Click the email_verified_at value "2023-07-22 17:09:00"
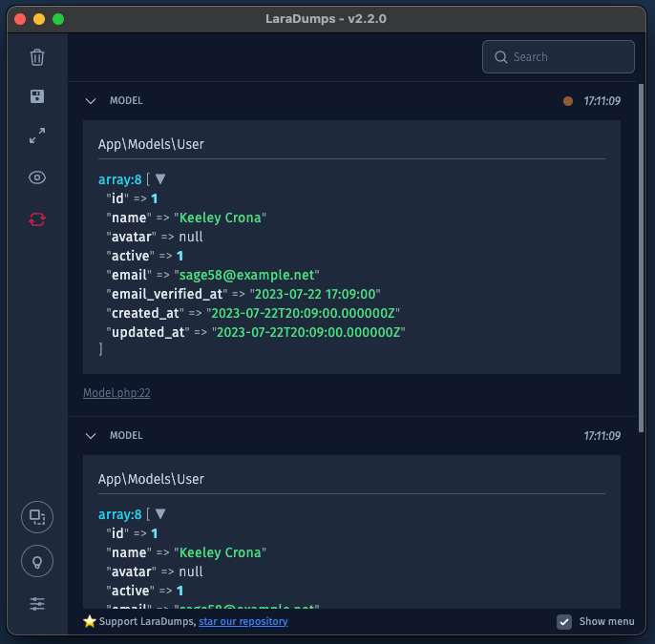Screen dimensions: 655x644 coord(315,294)
